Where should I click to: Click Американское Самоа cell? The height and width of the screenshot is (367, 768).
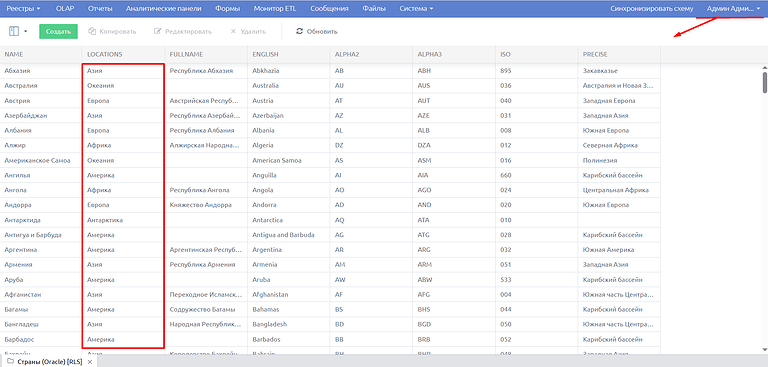click(x=41, y=160)
